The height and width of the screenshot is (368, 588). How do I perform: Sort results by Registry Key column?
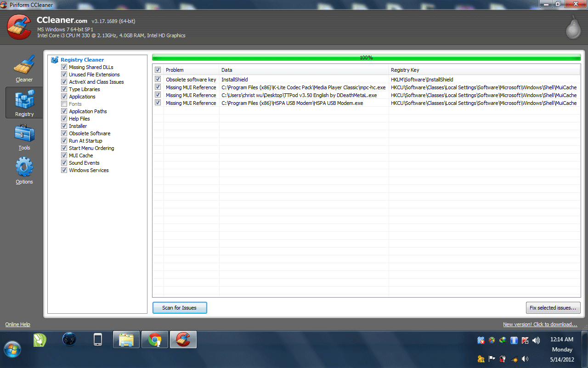(x=484, y=70)
